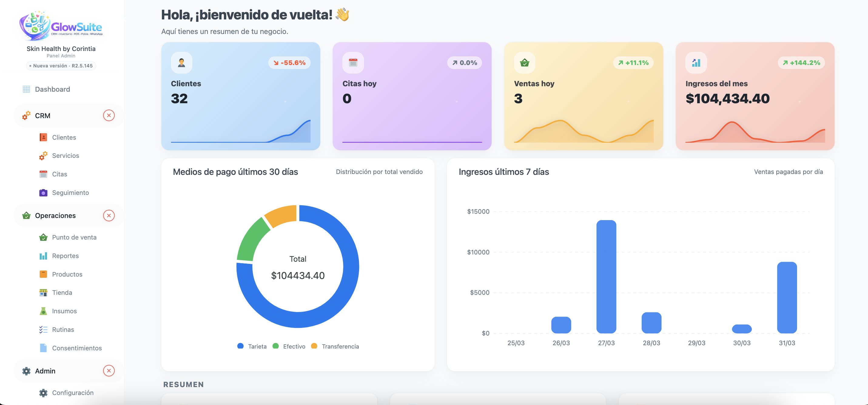Open Rutinas page
Viewport: 868px width, 405px height.
tap(63, 330)
